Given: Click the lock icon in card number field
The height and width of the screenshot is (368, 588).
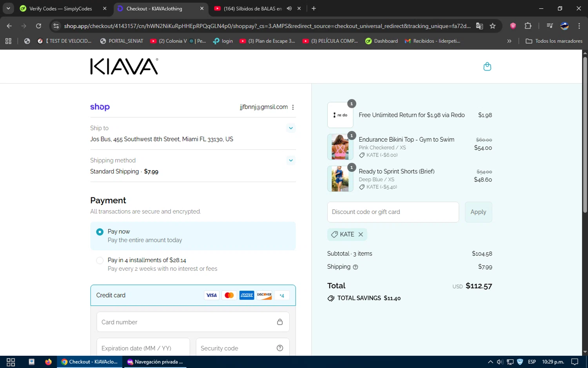Looking at the screenshot, I should click(x=280, y=322).
